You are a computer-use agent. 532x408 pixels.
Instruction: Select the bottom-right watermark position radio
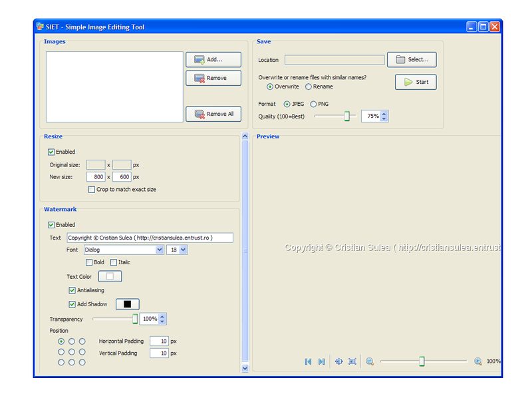[82, 363]
